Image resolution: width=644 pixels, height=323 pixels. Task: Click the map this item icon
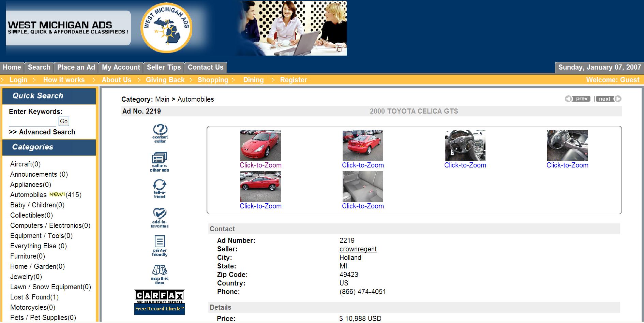(160, 275)
